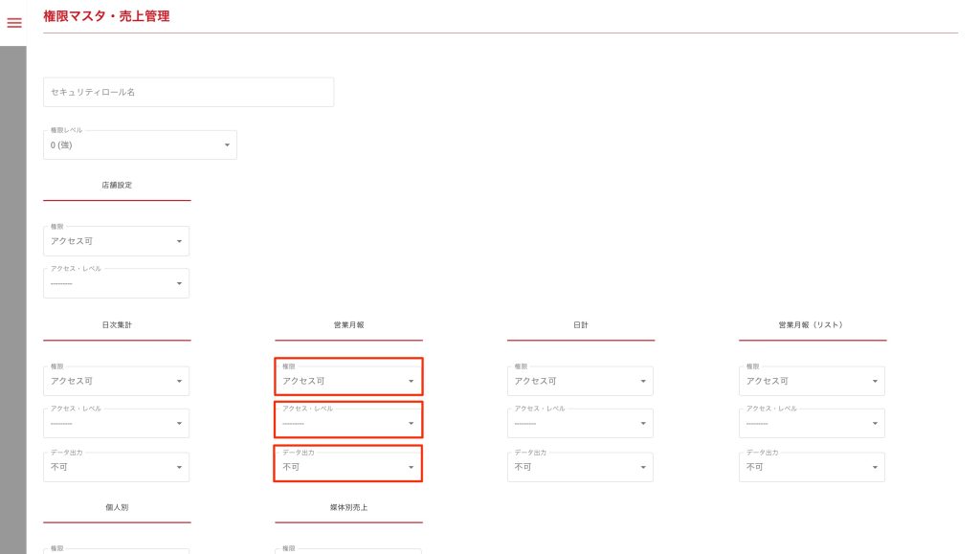Screen dimensions: 980x554
Task: Open the 権限 dropdown under 日次集計
Action: pyautogui.click(x=116, y=381)
